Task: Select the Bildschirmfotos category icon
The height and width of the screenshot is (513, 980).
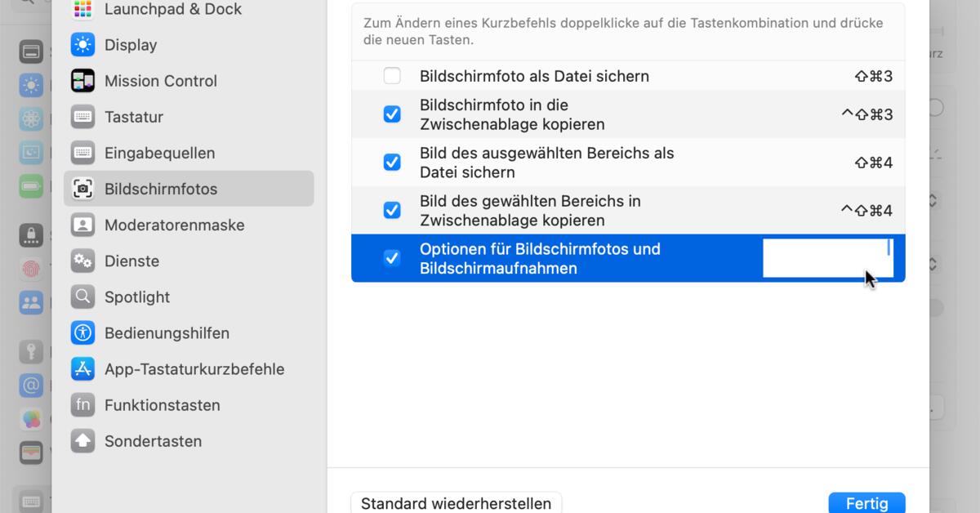Action: click(82, 189)
